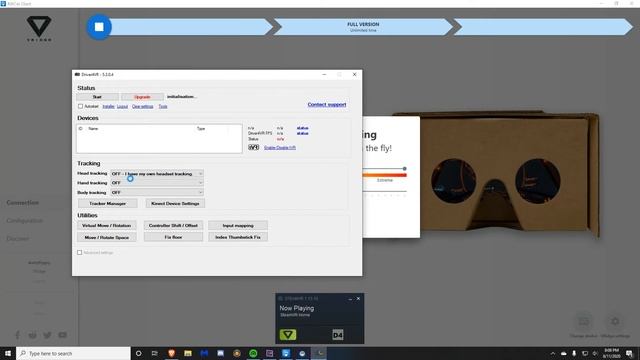Open File Explorer from taskbar
Screen dimensions: 640x360
click(188, 353)
